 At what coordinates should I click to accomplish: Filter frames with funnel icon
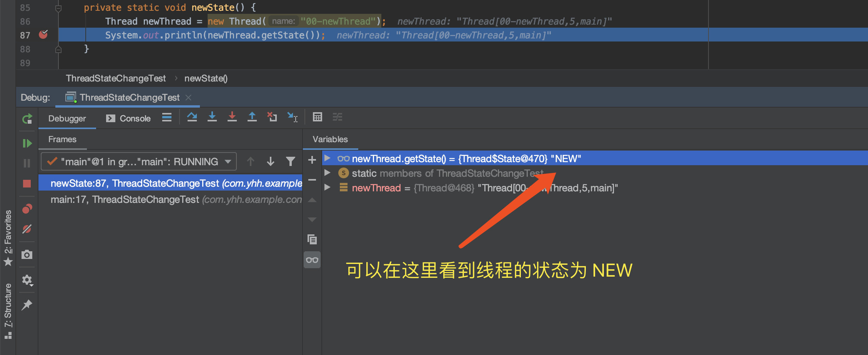291,162
